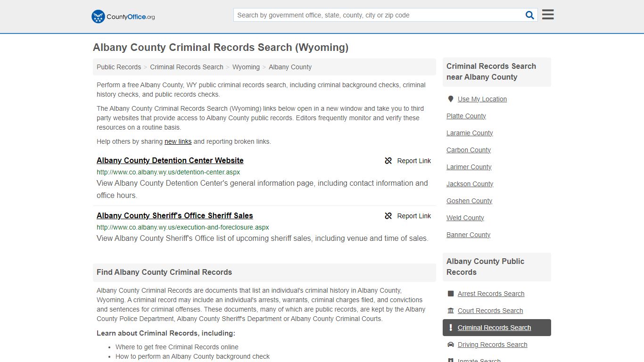
Task: Select the highlighted Criminal Records Search item
Action: point(497,328)
